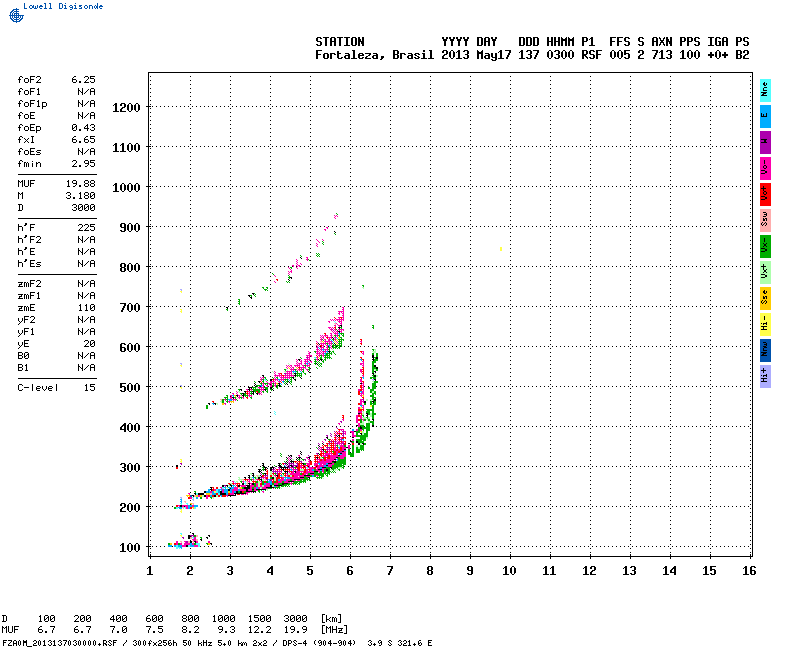Image resolution: width=800 pixels, height=650 pixels.
Task: Click the yE value 20
Action: coord(89,344)
